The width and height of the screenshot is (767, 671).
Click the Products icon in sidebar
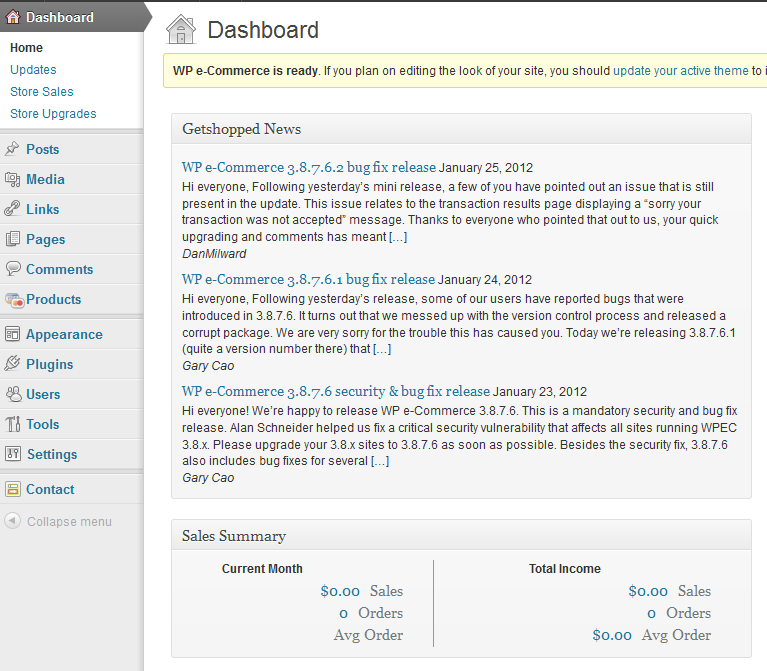13,299
